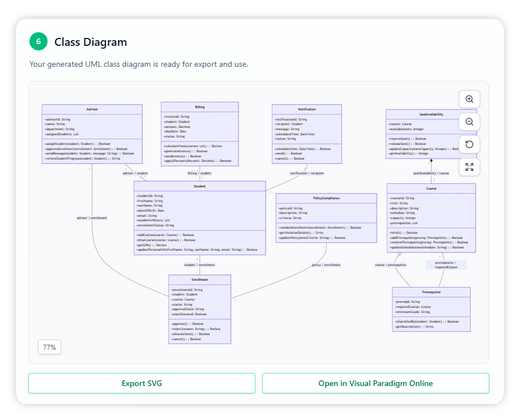Click the green step 6 badge
Viewport: 521px width, 420px height.
click(x=39, y=42)
